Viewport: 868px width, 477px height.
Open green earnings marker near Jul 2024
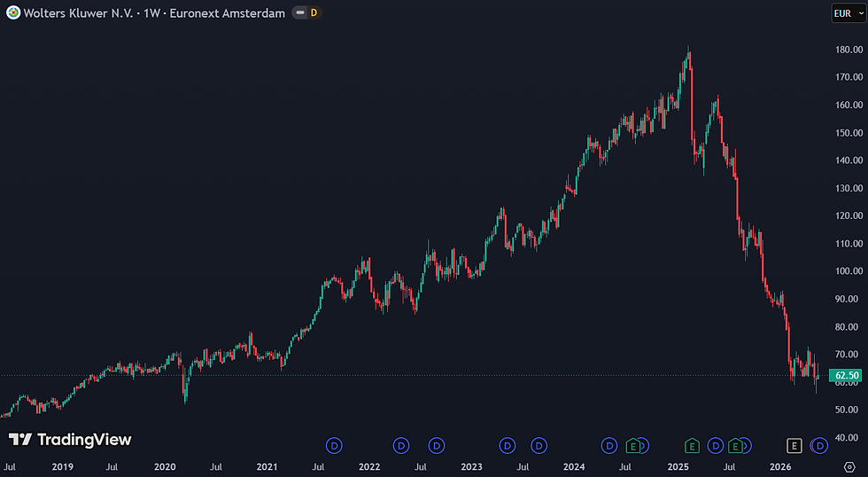pos(632,445)
